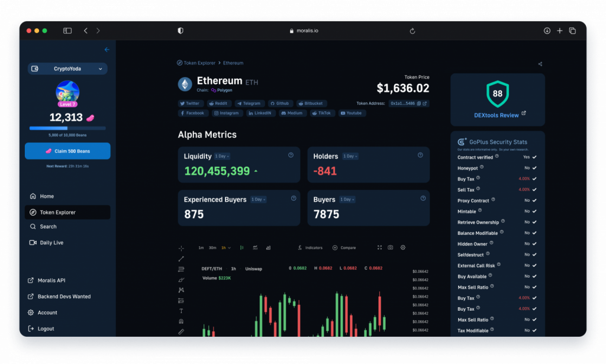
Task: Select the trend line drawing tool
Action: click(180, 259)
